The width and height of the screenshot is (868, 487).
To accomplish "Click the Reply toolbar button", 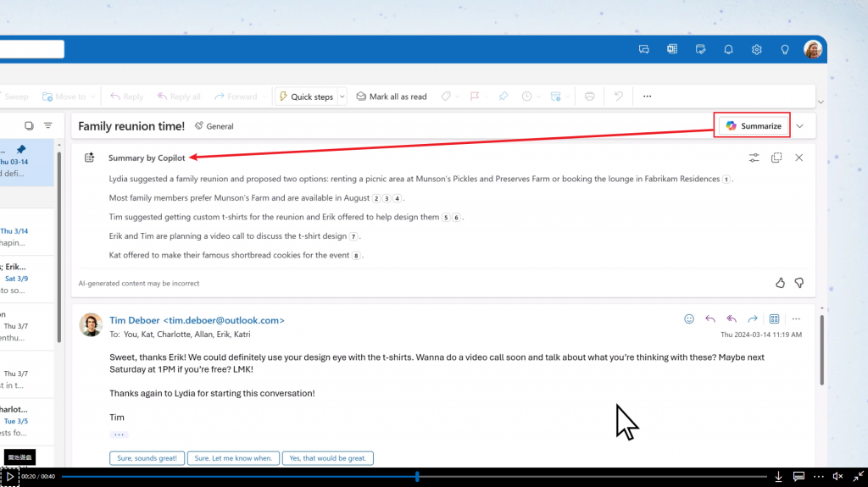I will coord(127,97).
